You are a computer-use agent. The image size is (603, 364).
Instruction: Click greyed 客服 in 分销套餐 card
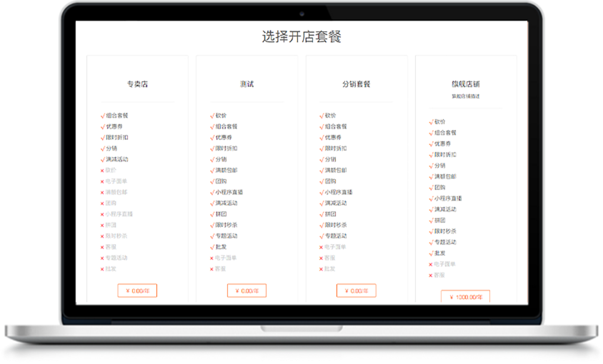(330, 258)
